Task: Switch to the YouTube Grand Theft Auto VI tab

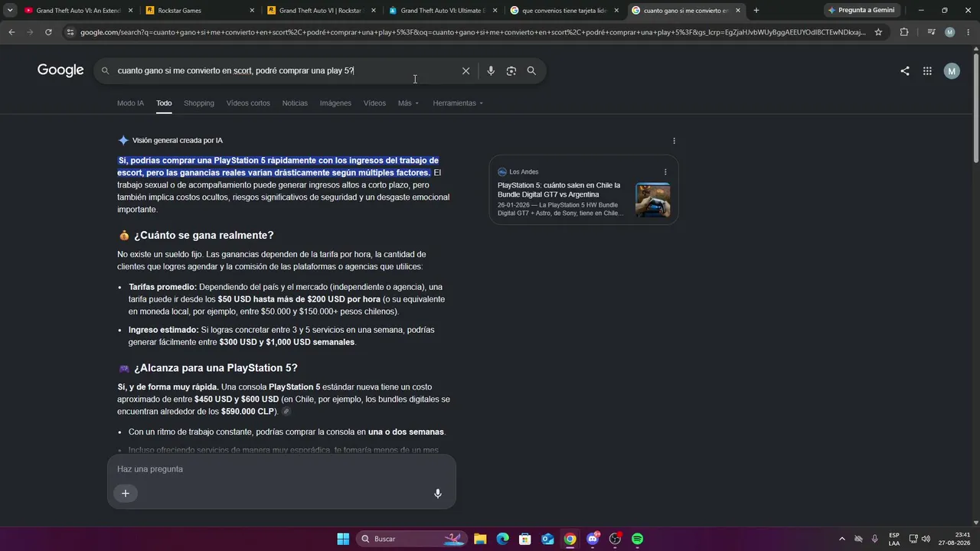Action: pyautogui.click(x=79, y=11)
